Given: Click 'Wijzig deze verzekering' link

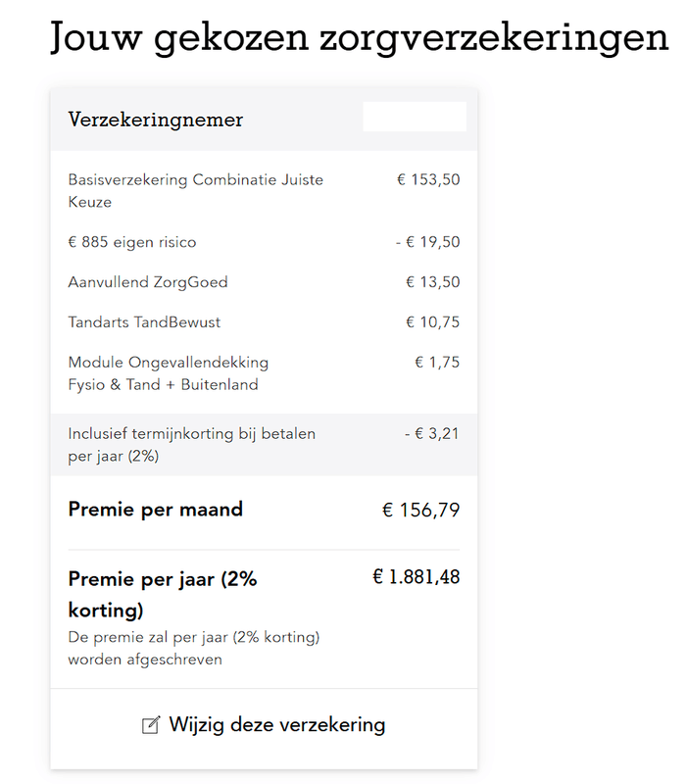Looking at the screenshot, I should [276, 725].
